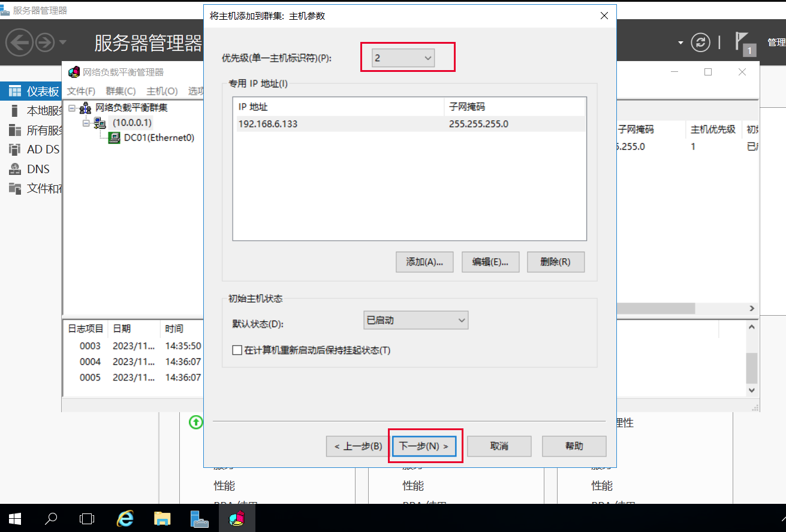Click the 添加(A)... button
This screenshot has height=532, width=786.
424,262
